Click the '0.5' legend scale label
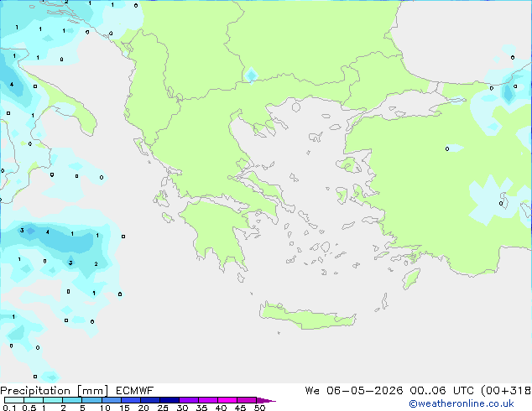This screenshot has width=532, height=411. (29, 408)
